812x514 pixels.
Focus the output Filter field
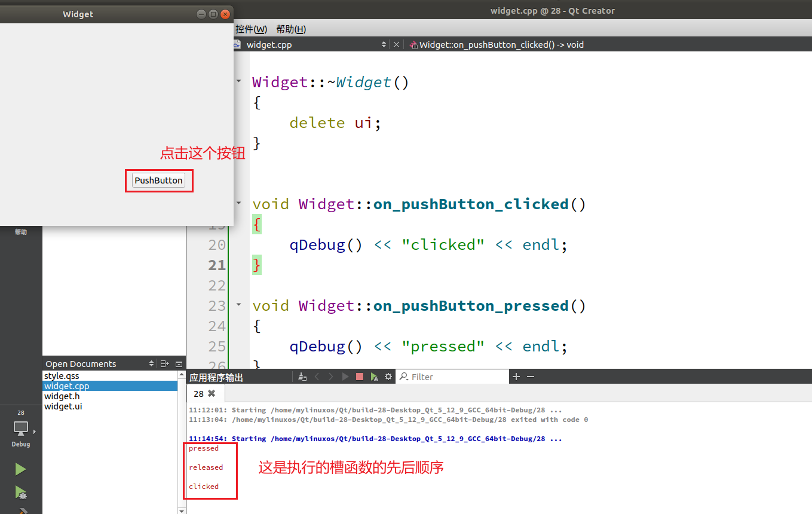453,377
